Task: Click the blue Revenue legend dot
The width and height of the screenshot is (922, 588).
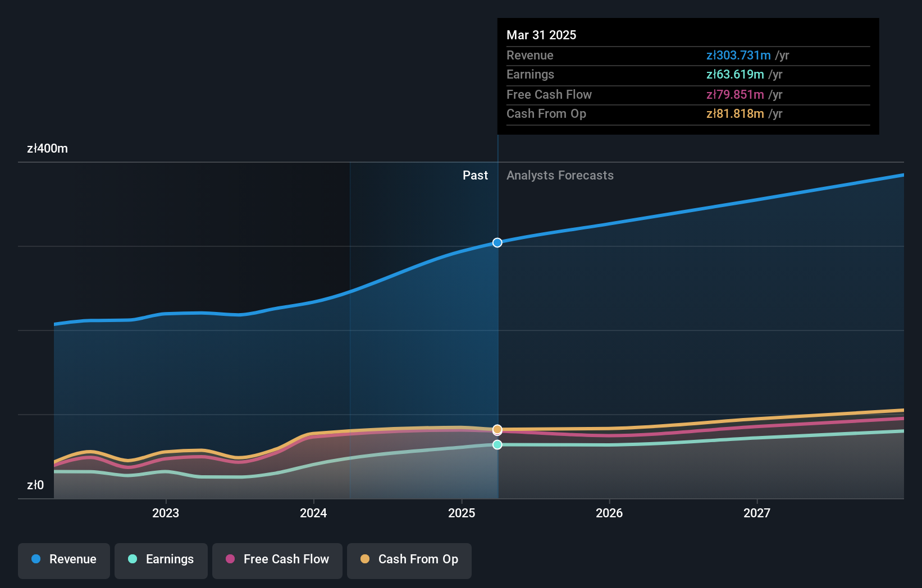Action: click(36, 559)
